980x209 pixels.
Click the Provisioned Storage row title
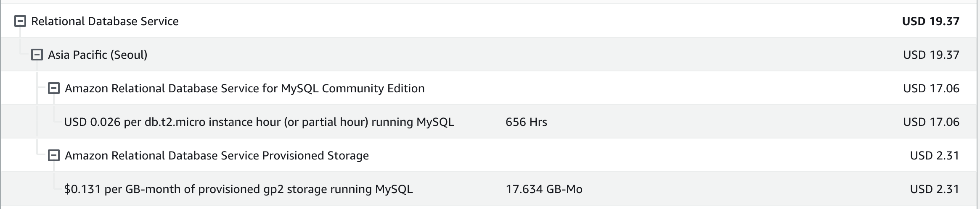pyautogui.click(x=217, y=156)
